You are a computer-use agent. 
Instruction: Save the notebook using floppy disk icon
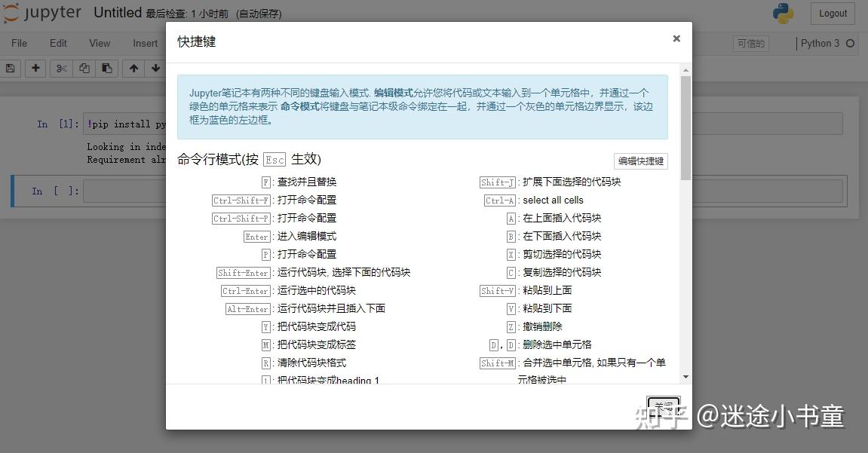[x=10, y=68]
